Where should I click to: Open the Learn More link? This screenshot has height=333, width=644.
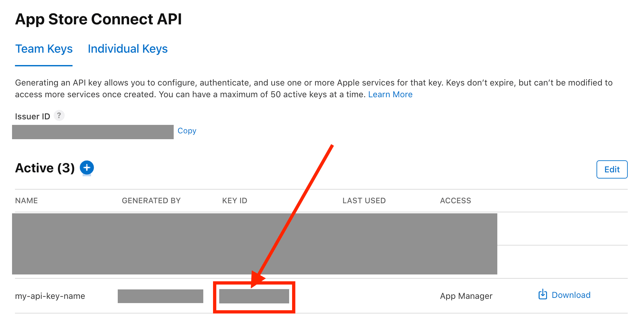(390, 94)
